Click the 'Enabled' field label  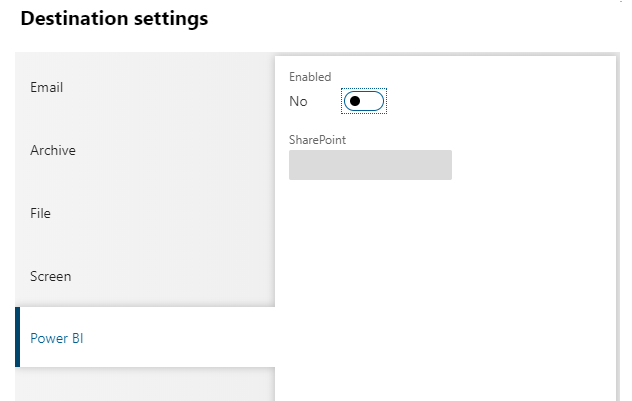click(310, 77)
